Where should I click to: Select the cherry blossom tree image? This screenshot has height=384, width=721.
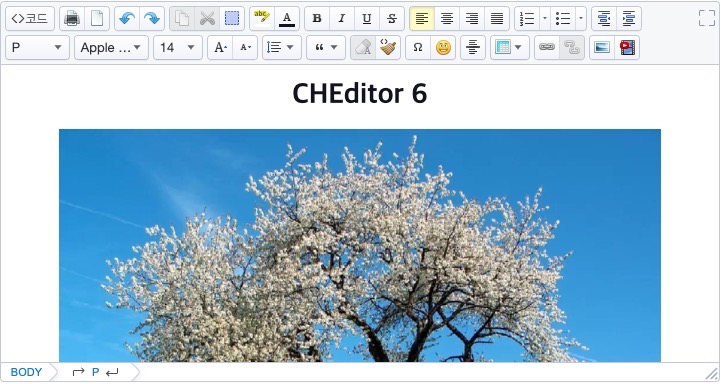point(360,246)
